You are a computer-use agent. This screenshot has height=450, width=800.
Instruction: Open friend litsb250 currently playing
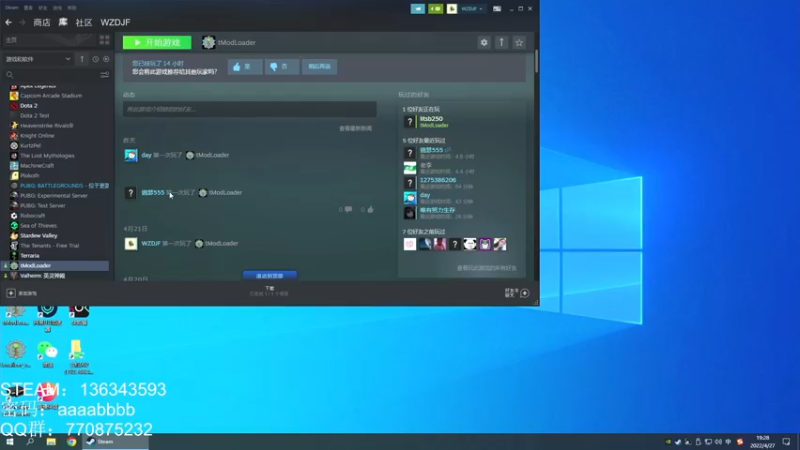point(431,121)
